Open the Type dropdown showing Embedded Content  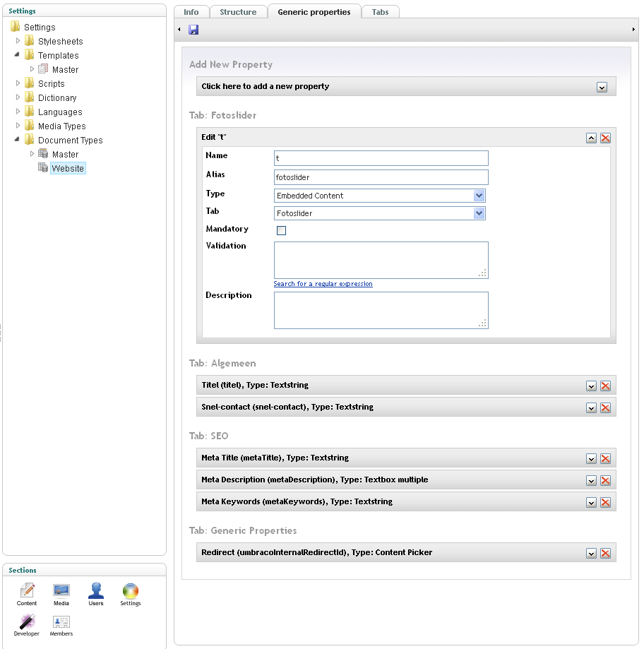point(380,196)
